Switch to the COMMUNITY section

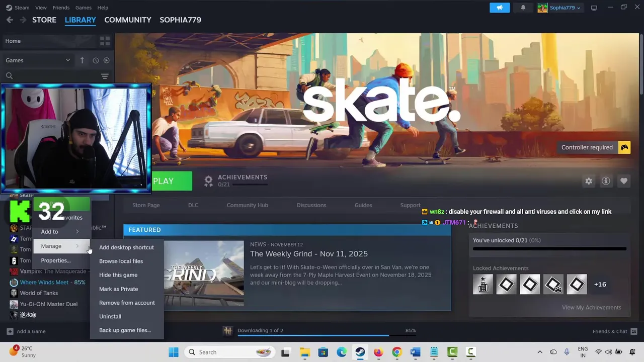point(128,20)
